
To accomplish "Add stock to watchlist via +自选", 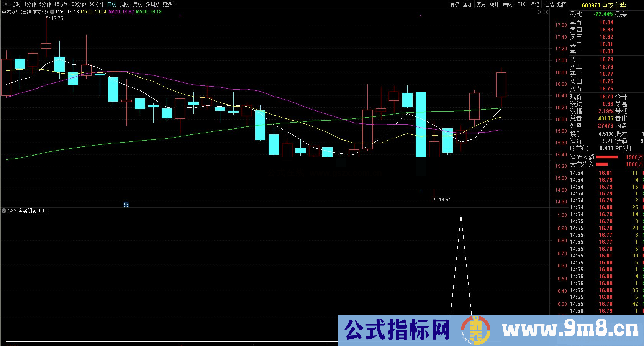I will point(548,5).
